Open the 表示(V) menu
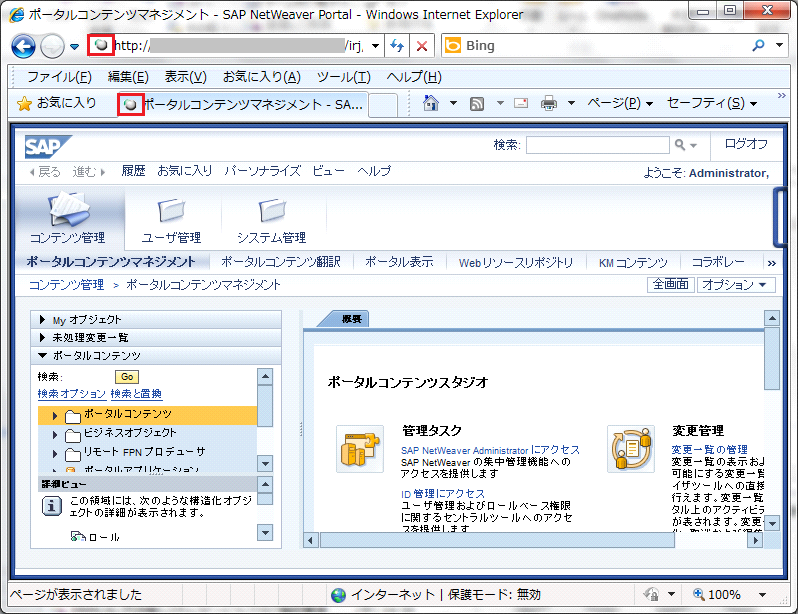Screen dimensions: 798x614 [x=185, y=77]
